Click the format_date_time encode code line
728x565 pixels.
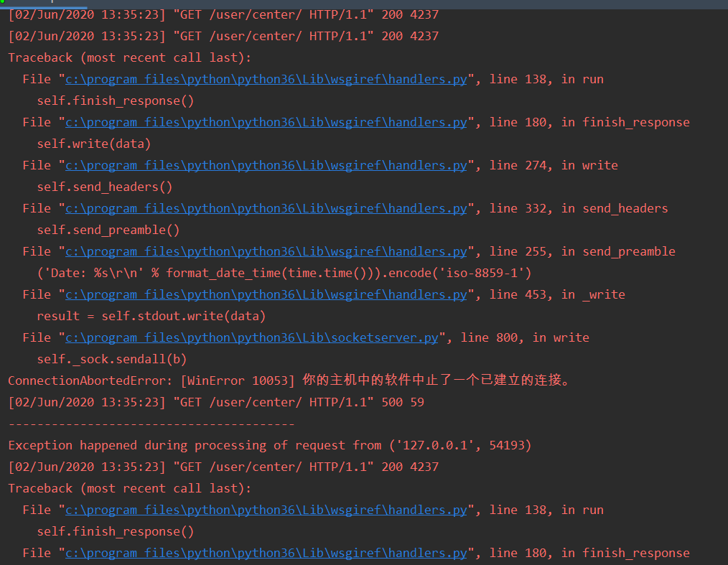(x=284, y=273)
